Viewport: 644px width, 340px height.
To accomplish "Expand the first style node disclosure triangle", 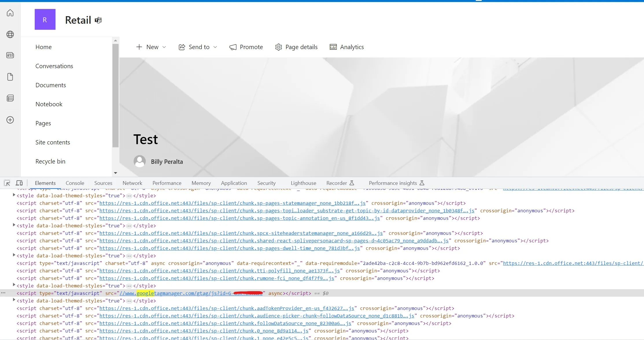I will 14,195.
